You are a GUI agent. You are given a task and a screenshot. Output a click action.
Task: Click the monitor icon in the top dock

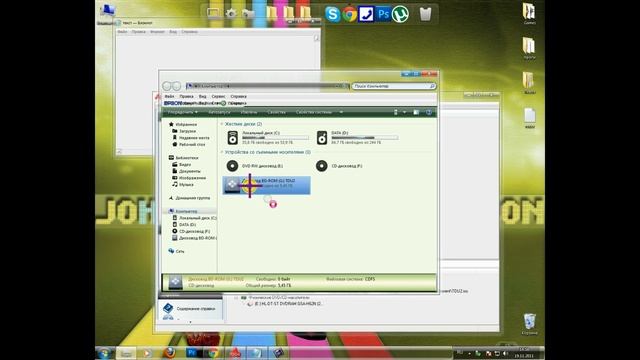click(x=213, y=13)
